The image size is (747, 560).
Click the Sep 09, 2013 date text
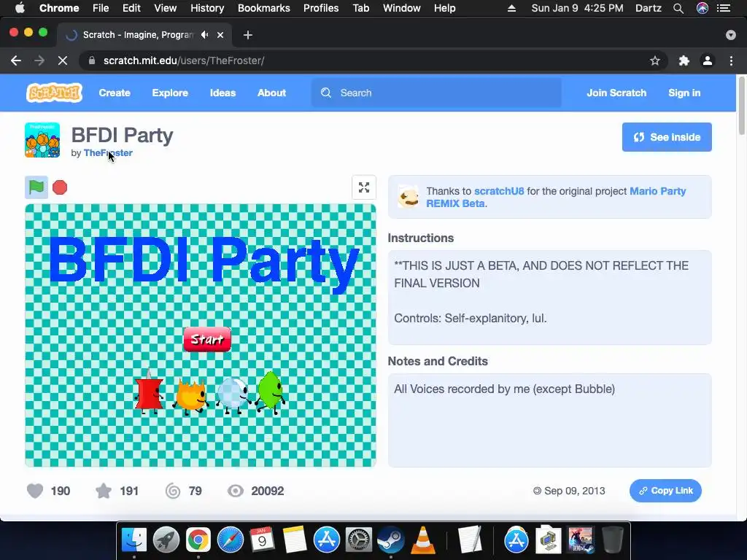click(574, 491)
